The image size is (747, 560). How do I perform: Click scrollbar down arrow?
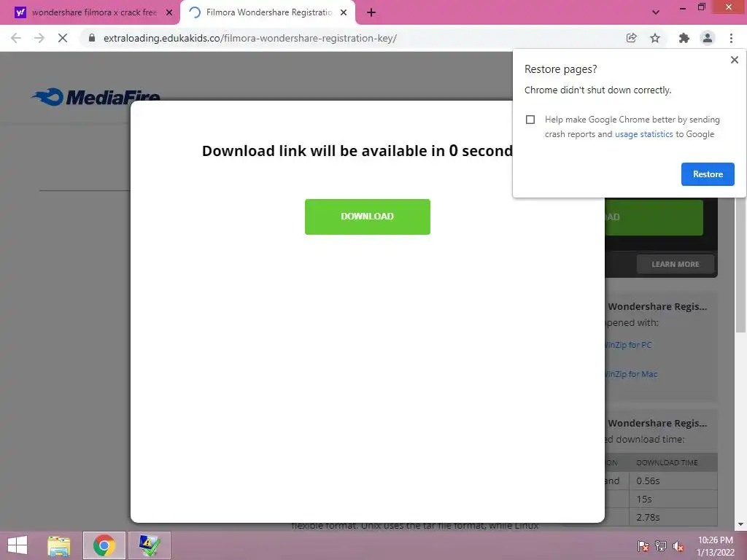740,525
